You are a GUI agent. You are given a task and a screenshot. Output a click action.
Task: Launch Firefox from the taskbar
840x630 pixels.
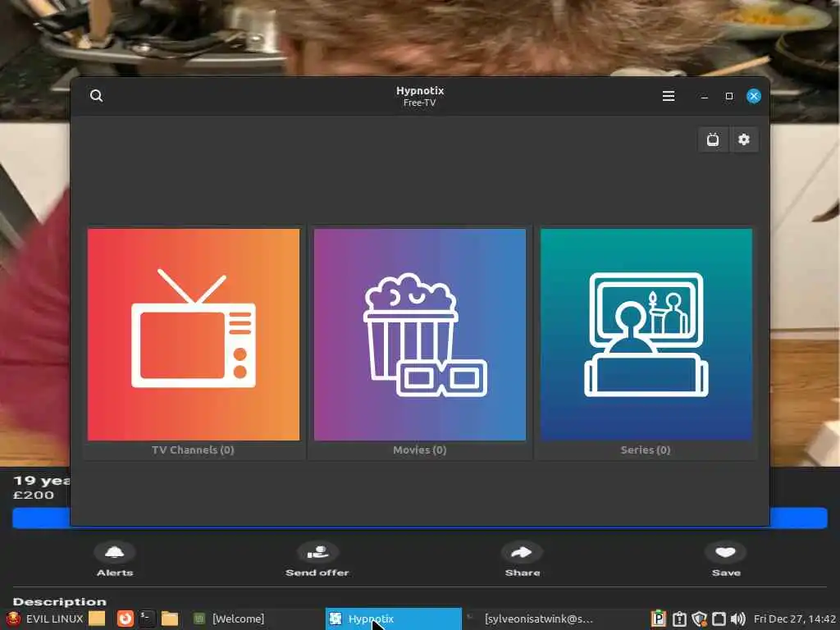click(x=126, y=619)
